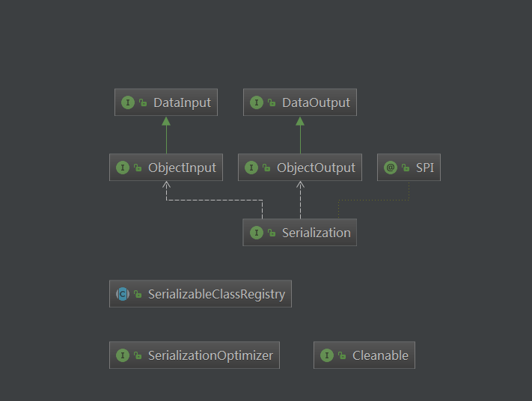
Task: Select the ObjectOutput label text
Action: click(316, 168)
